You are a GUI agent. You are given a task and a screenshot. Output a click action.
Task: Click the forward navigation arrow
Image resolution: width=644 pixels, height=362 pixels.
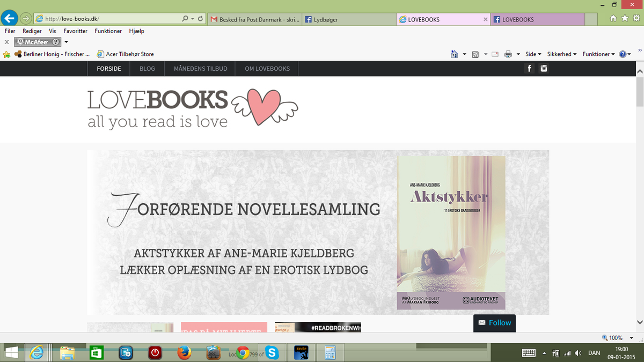coord(25,19)
